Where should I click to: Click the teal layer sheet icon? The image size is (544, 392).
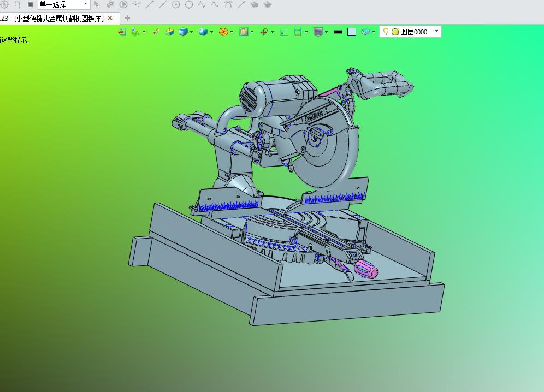(x=365, y=32)
